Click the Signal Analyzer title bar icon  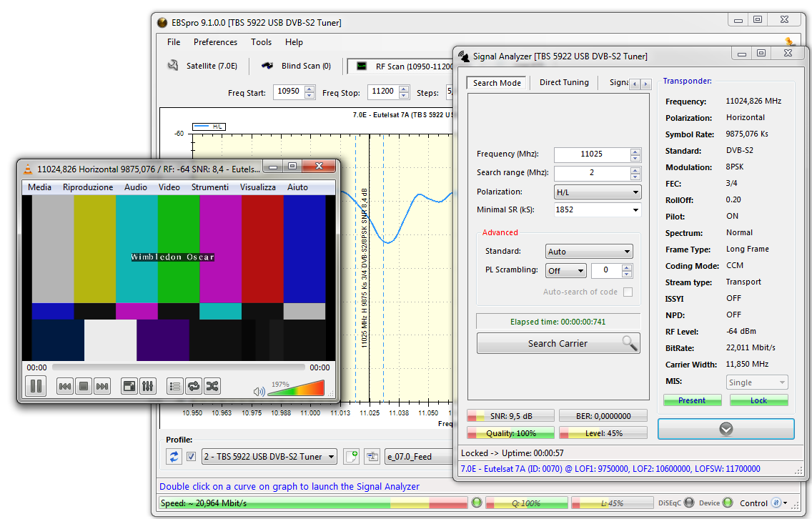click(x=463, y=56)
